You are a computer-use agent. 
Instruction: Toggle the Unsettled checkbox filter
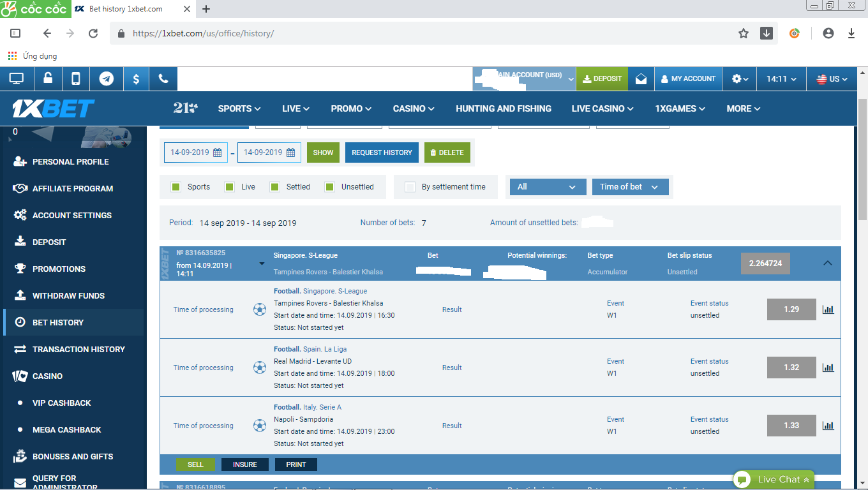[330, 187]
